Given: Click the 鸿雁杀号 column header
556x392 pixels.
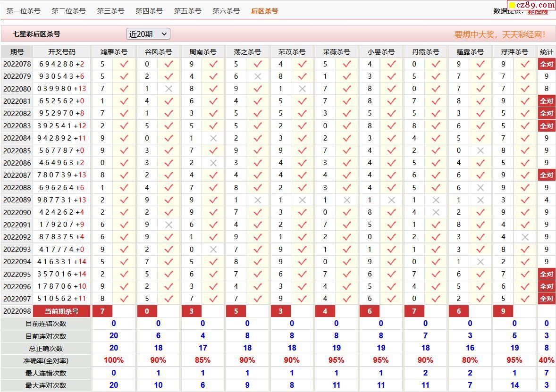Looking at the screenshot, I should pos(114,52).
